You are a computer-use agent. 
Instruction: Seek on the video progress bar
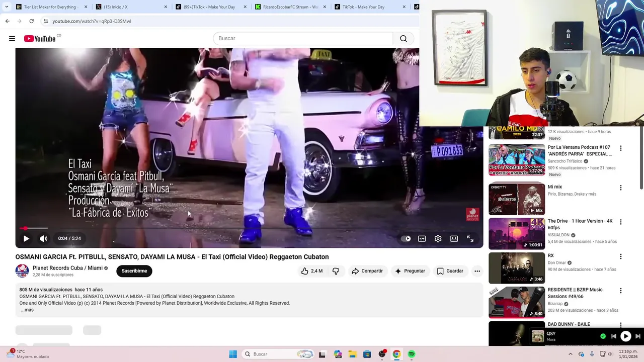pyautogui.click(x=249, y=228)
